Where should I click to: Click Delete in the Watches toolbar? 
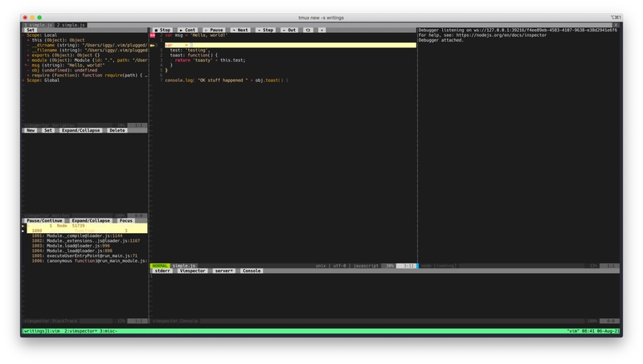117,130
